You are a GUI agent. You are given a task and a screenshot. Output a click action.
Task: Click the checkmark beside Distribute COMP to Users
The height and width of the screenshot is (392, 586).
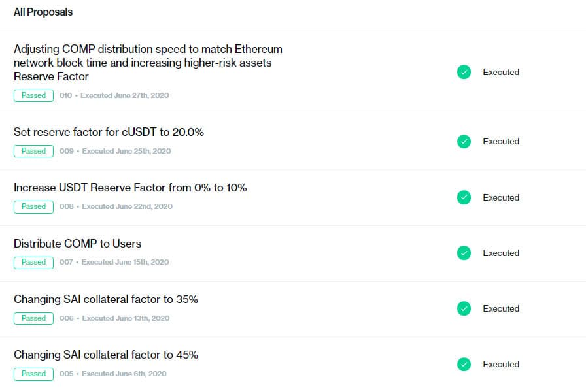[464, 253]
